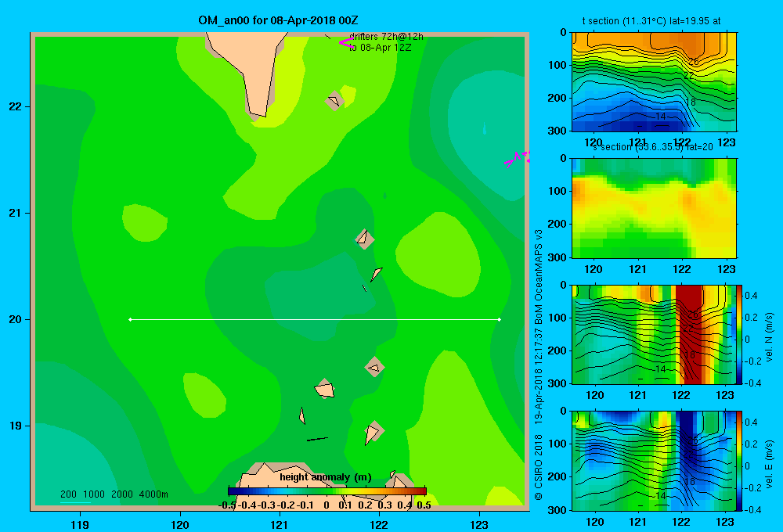This screenshot has width=783, height=532.
Task: Click the latitude "20" label on the main map
Action: (16, 319)
